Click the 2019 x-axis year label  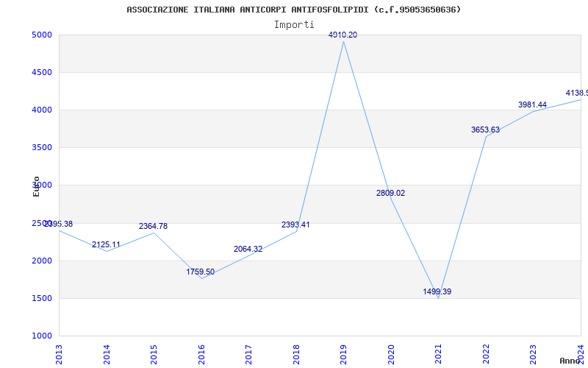pyautogui.click(x=343, y=355)
